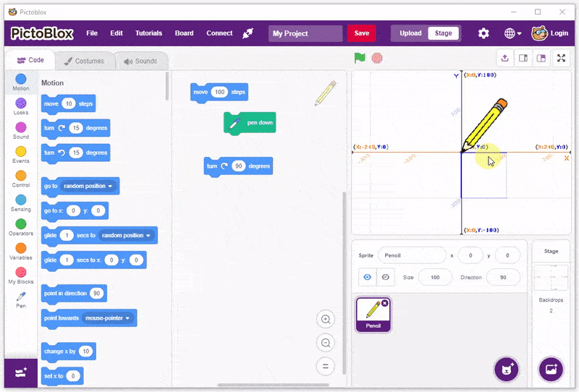Click the point in direction 90 block
579x392 pixels.
pyautogui.click(x=75, y=294)
